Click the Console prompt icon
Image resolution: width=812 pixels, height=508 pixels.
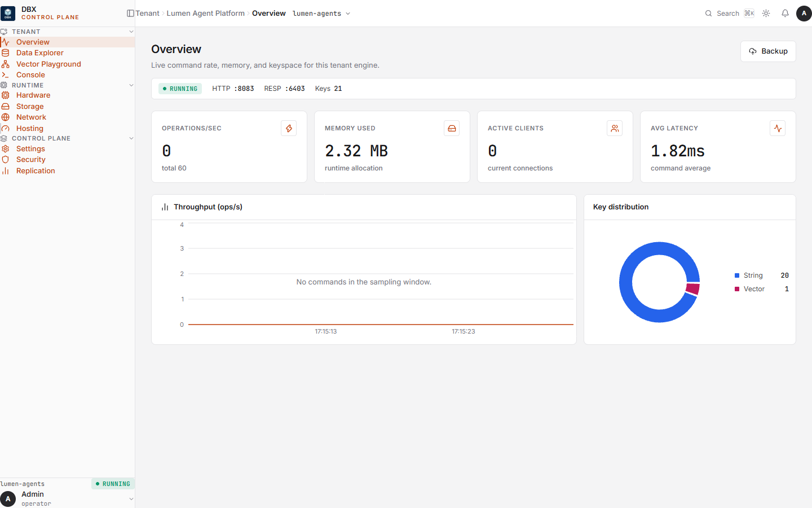tap(5, 75)
